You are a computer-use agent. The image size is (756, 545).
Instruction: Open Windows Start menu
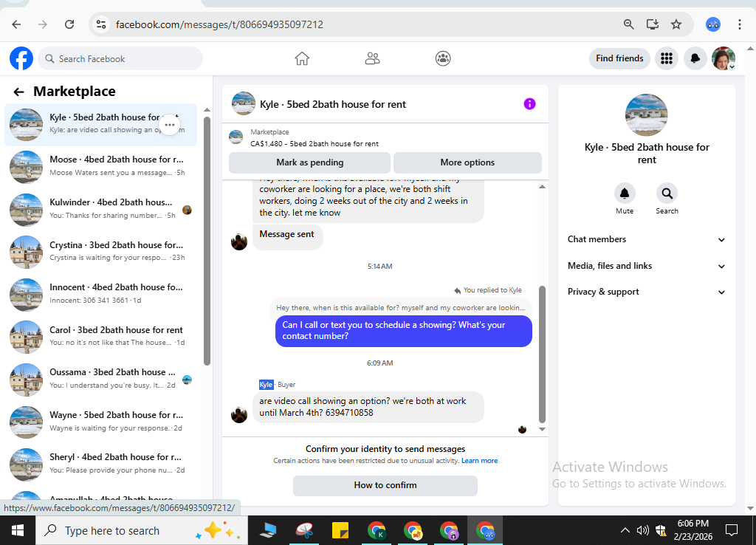18,530
